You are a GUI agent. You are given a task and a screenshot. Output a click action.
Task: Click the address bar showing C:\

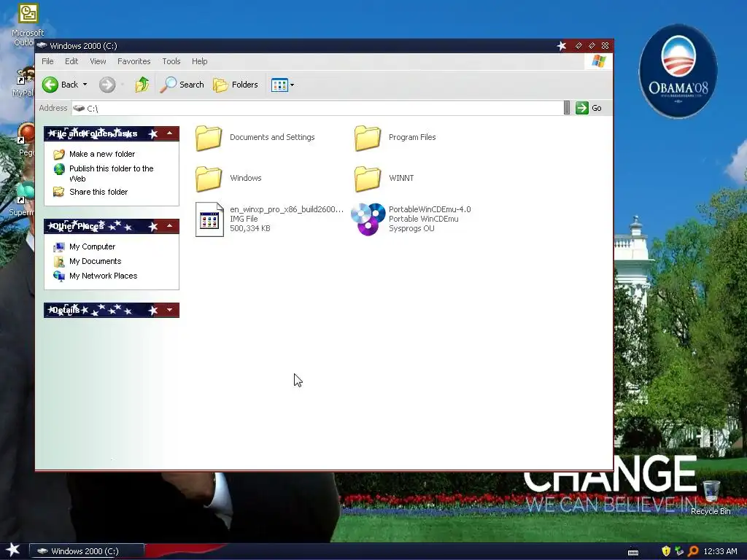(x=317, y=108)
